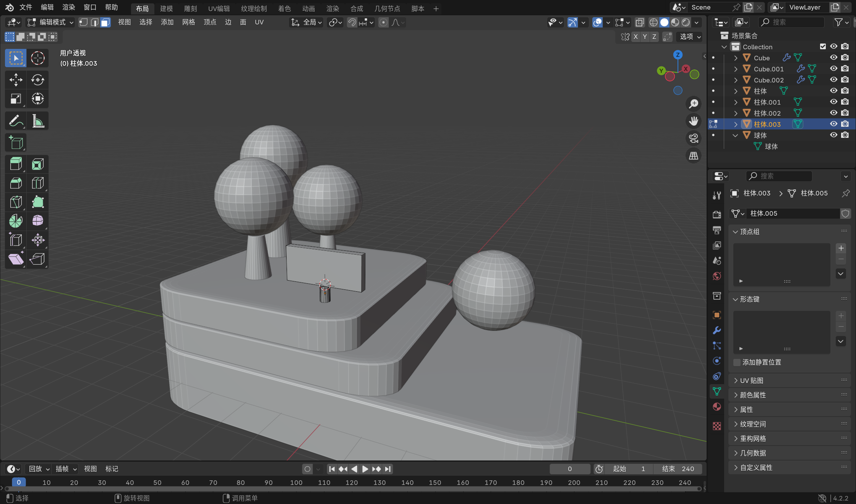Hide Cube.001 using its eye icon

point(833,69)
